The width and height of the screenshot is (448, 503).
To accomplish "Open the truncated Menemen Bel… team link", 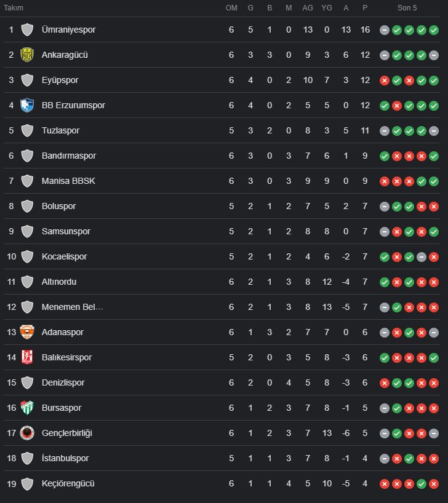I will click(x=72, y=307).
